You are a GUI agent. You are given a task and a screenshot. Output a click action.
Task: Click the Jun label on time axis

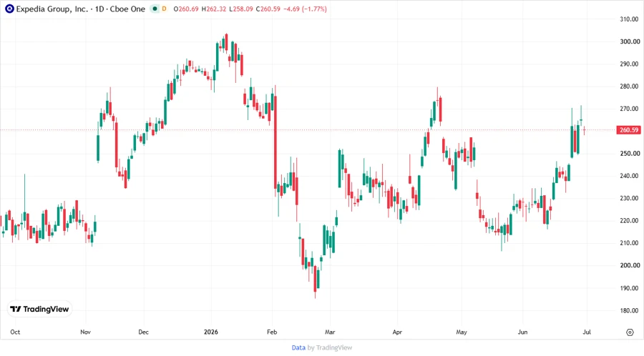click(x=522, y=332)
